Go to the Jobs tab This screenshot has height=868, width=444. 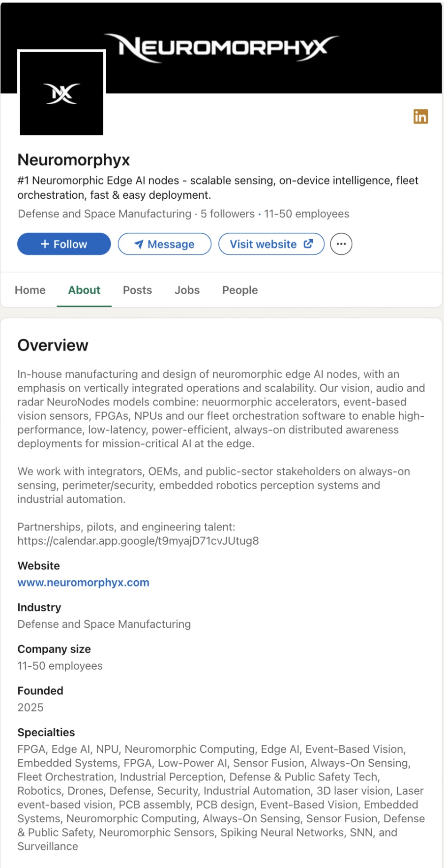click(187, 290)
